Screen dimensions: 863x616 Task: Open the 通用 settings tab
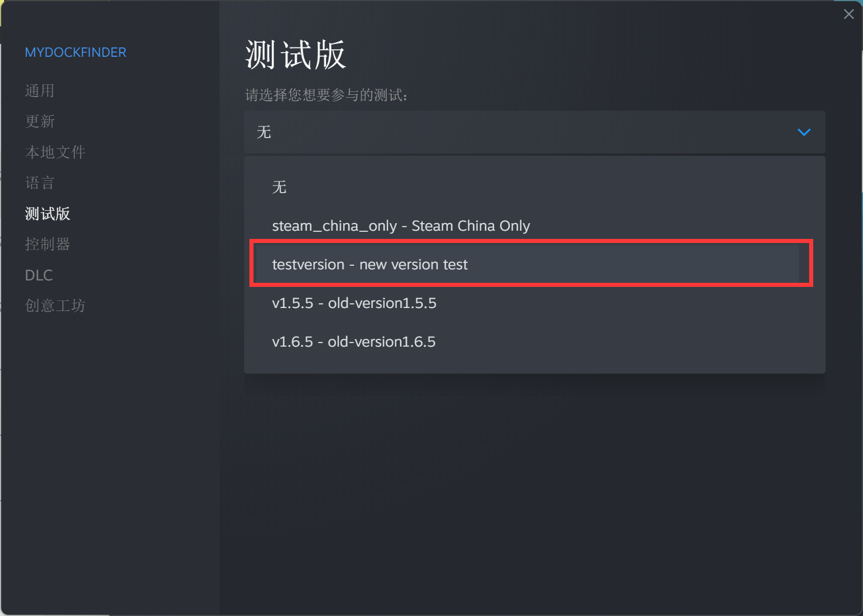[40, 91]
